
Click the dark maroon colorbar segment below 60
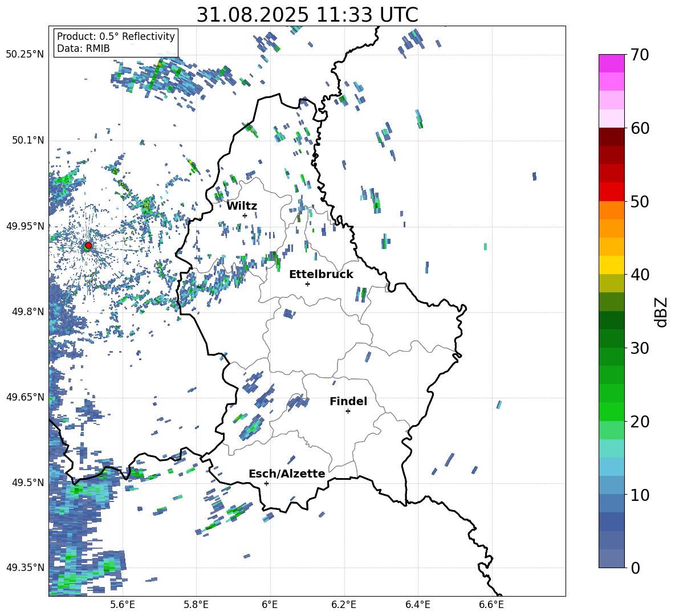[611, 137]
